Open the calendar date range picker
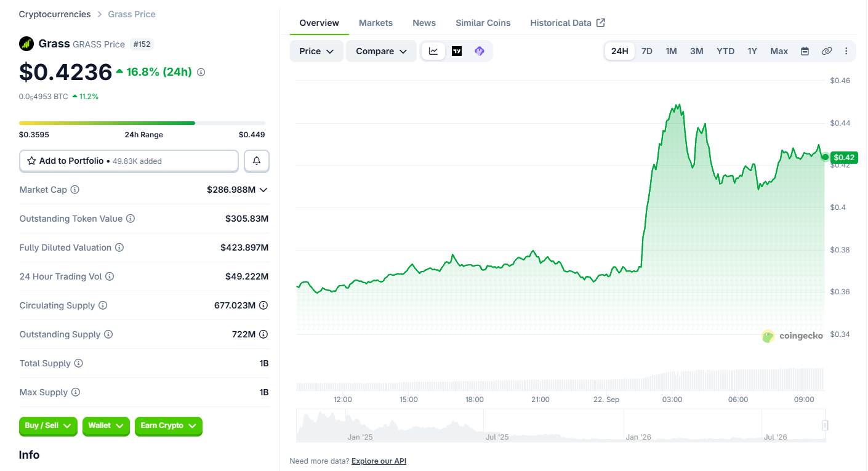Viewport: 868px width, 471px height. [805, 51]
